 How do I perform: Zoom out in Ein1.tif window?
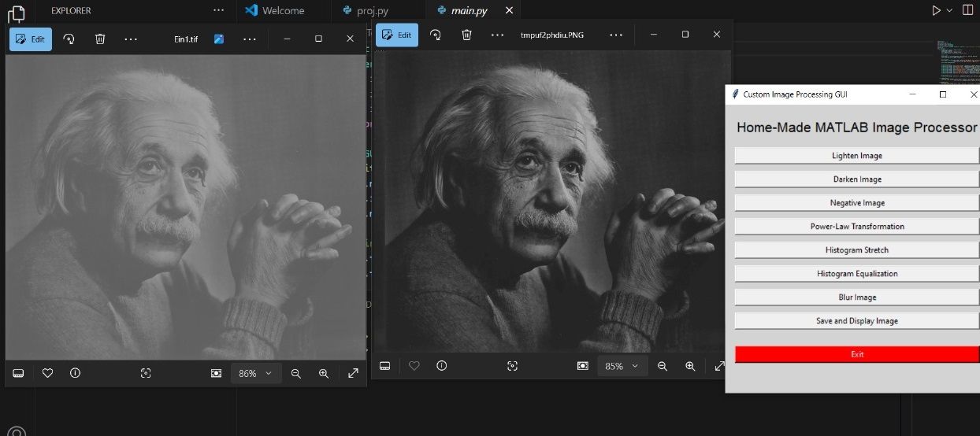pyautogui.click(x=296, y=373)
